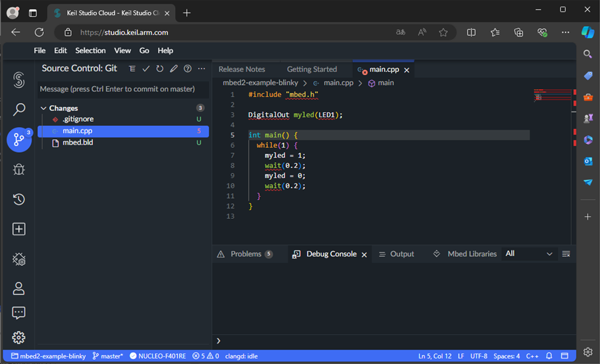Open the Edit menu
Image resolution: width=600 pixels, height=364 pixels.
coord(61,50)
